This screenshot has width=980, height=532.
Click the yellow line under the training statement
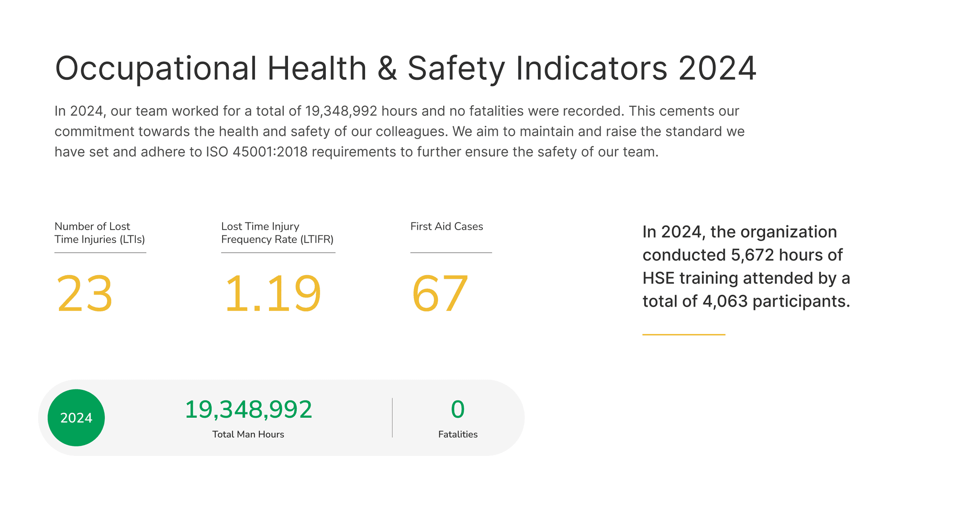(x=683, y=334)
